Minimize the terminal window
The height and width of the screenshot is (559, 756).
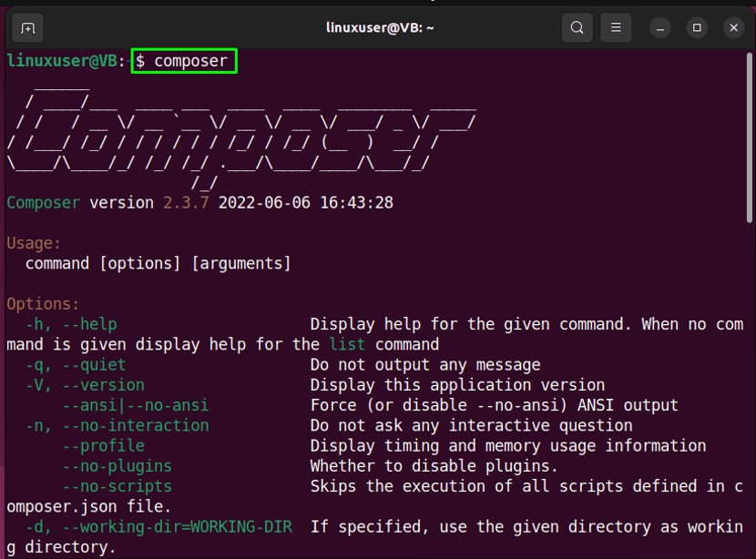[659, 28]
